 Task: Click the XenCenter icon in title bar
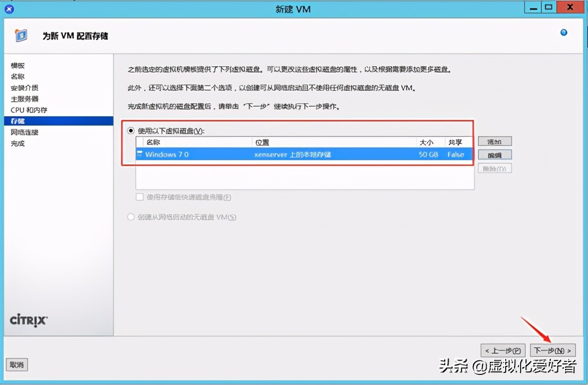9,8
